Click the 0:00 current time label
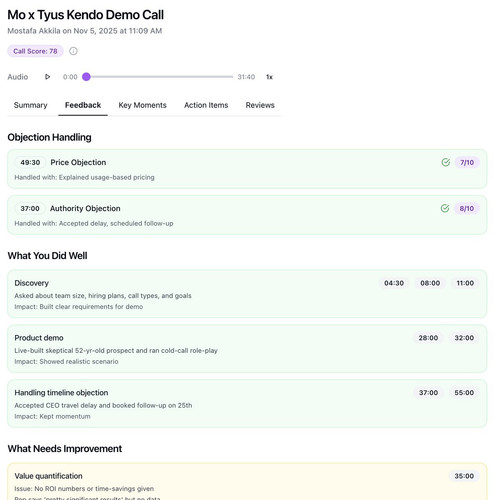495x500 pixels. point(70,77)
